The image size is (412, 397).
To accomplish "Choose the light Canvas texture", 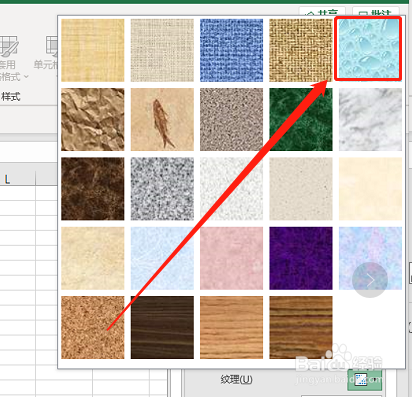I will tap(162, 50).
